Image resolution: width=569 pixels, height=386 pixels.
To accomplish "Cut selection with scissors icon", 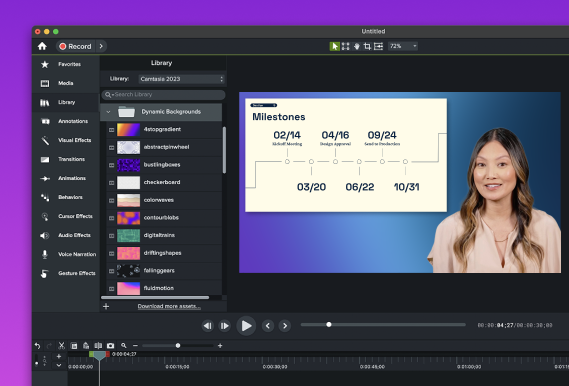I will point(62,346).
